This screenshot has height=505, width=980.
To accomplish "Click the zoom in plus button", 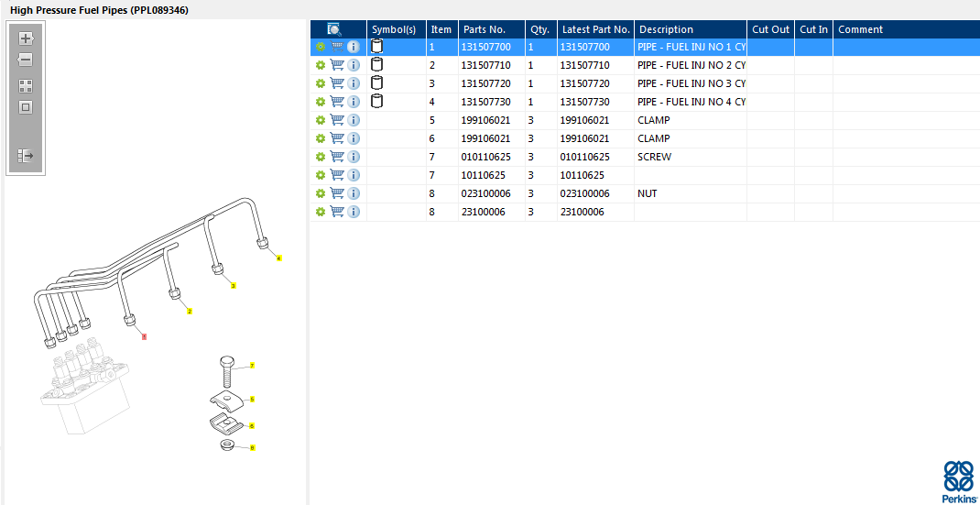I will (x=26, y=38).
